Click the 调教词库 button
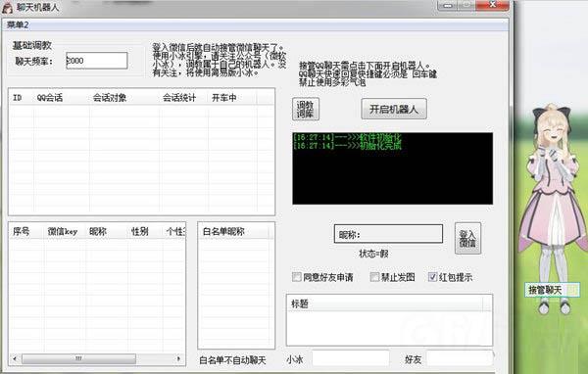The height and width of the screenshot is (374, 588). [306, 109]
